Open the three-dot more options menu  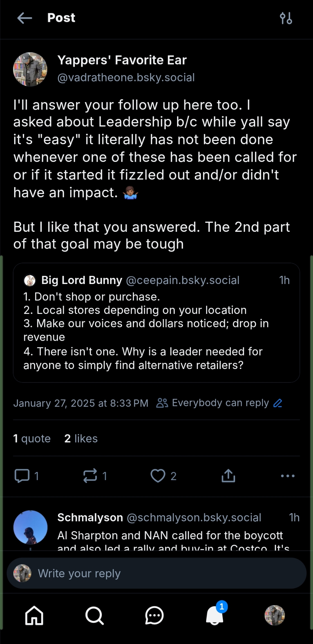pyautogui.click(x=288, y=476)
